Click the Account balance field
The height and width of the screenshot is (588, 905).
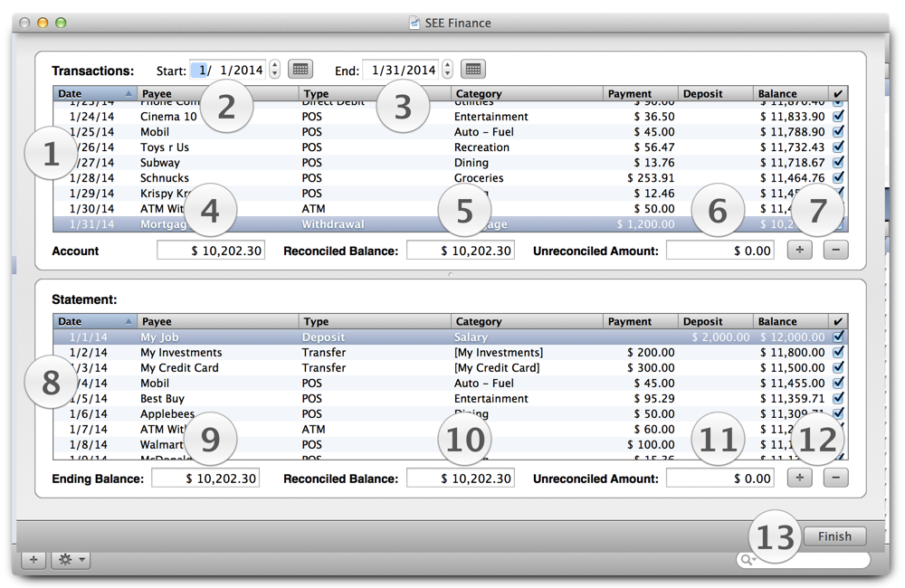click(x=211, y=251)
